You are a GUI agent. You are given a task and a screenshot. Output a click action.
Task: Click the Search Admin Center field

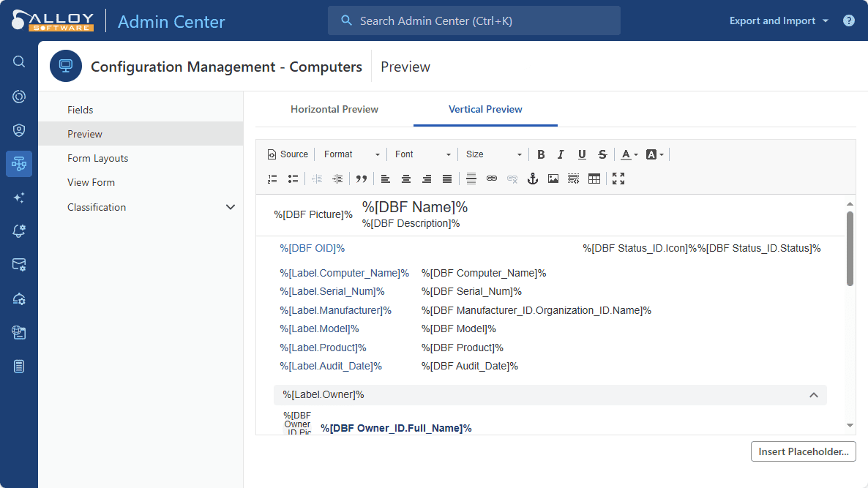[x=474, y=20]
